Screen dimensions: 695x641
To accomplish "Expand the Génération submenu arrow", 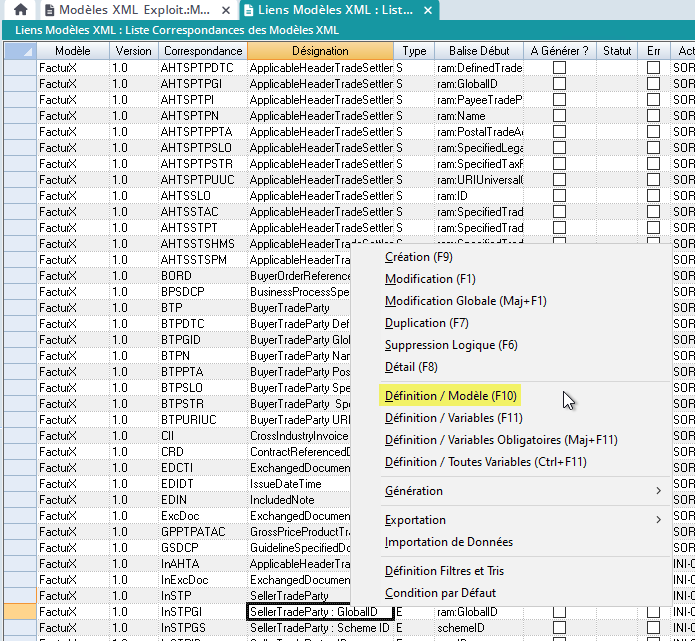I will coord(658,491).
